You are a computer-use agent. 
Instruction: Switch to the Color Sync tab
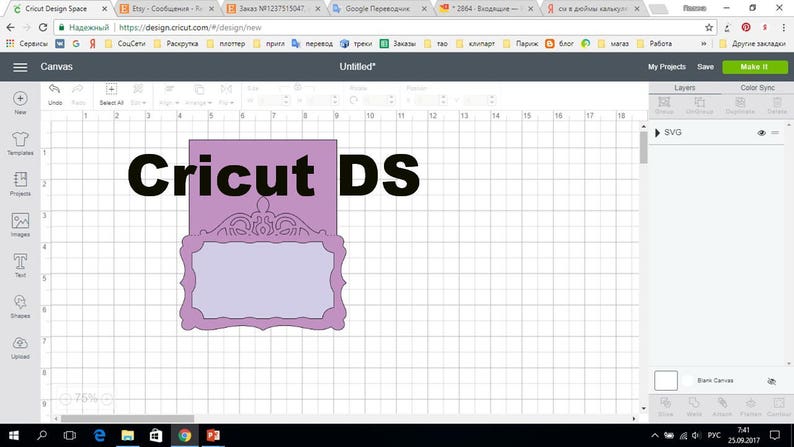click(757, 88)
